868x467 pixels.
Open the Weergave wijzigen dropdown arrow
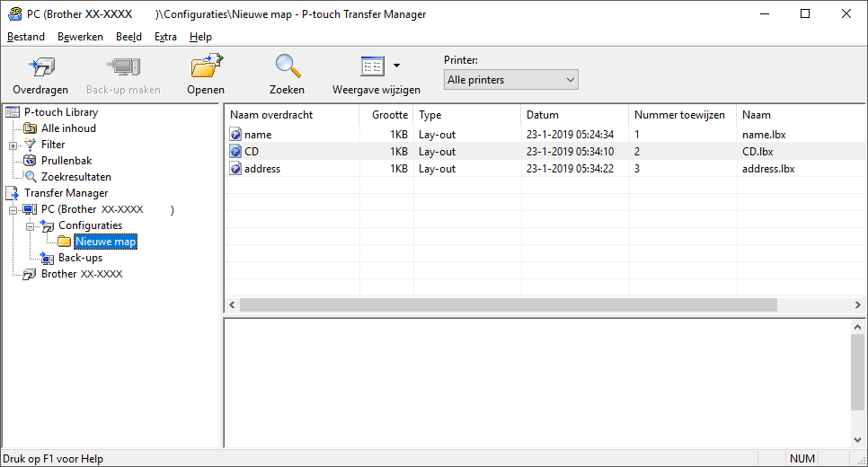(x=396, y=66)
